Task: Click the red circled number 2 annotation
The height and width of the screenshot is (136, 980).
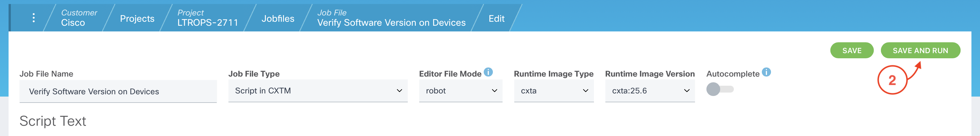Action: 892,80
